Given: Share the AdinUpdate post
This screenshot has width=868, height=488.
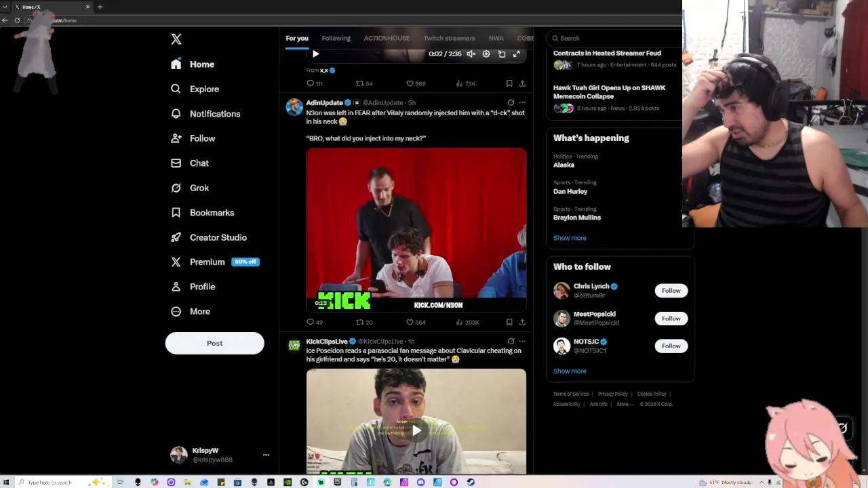Looking at the screenshot, I should (x=522, y=323).
